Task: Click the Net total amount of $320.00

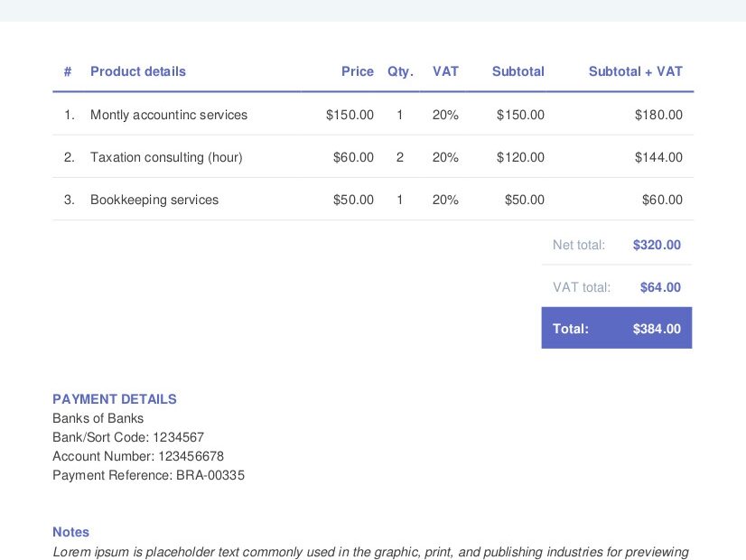Action: pos(657,245)
